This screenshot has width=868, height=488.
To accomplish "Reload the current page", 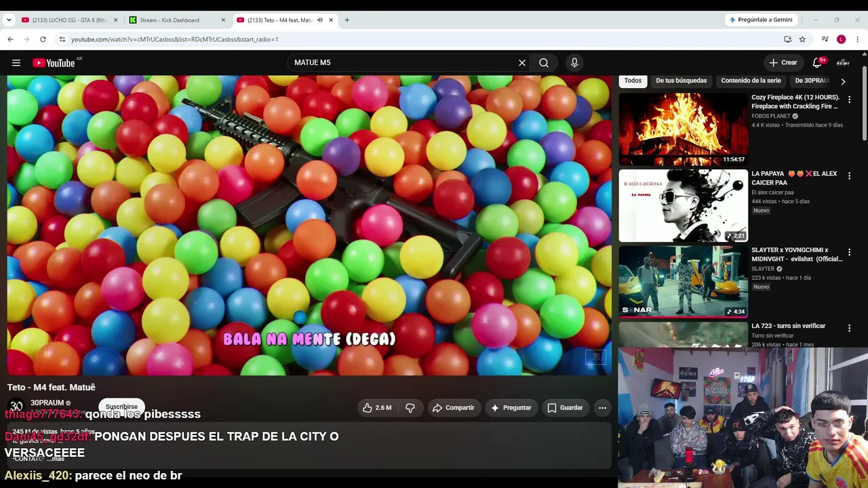I will 43,39.
